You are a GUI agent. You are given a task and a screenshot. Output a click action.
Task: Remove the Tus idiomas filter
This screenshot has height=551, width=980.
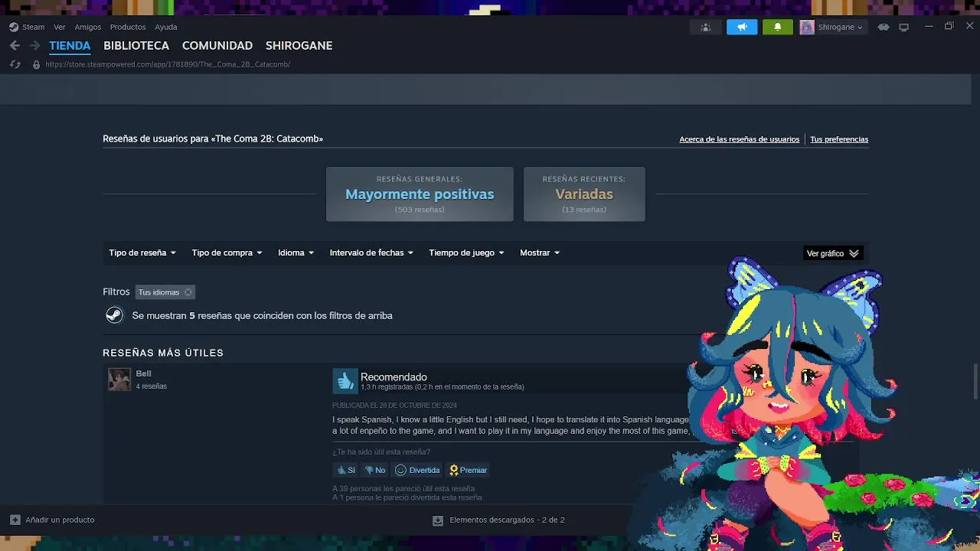coord(188,292)
